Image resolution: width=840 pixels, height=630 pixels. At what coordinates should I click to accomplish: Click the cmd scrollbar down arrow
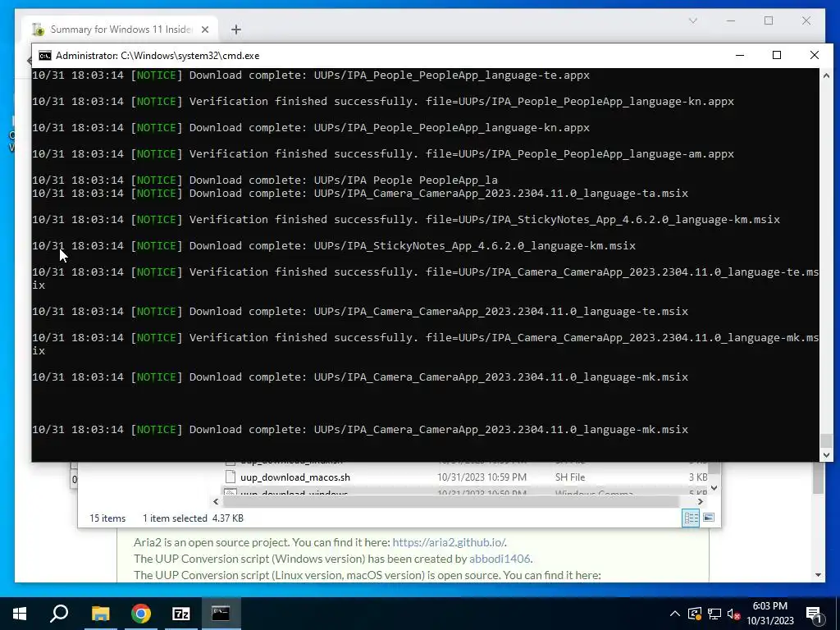(826, 454)
